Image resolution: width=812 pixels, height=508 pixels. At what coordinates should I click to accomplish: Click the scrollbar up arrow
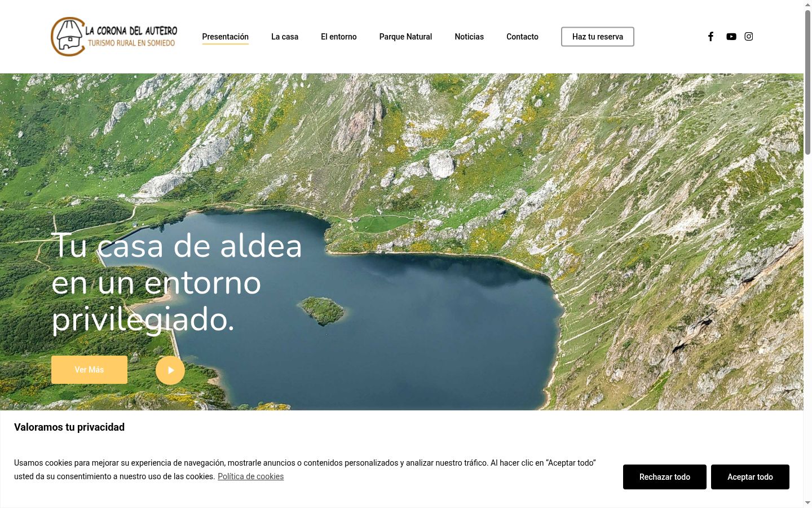pos(807,5)
